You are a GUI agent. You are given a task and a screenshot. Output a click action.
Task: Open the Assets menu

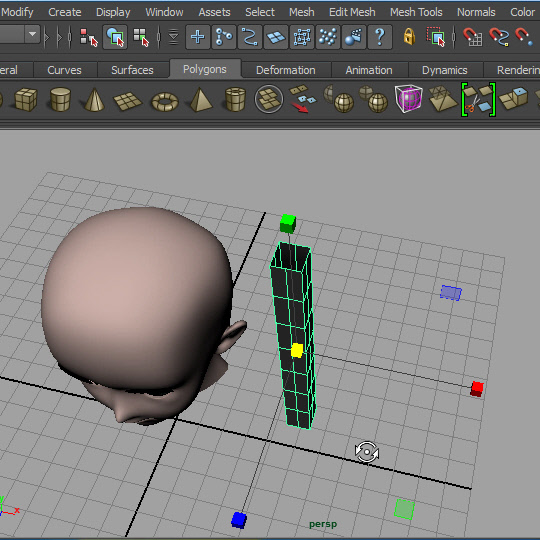pos(214,12)
